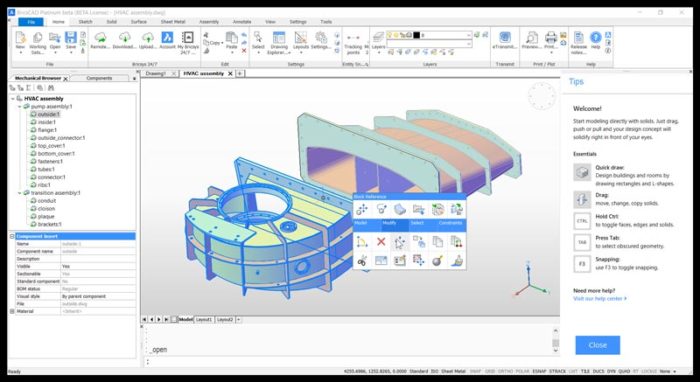The width and height of the screenshot is (700, 382).
Task: Click the black layer color swatch
Action: 416,35
